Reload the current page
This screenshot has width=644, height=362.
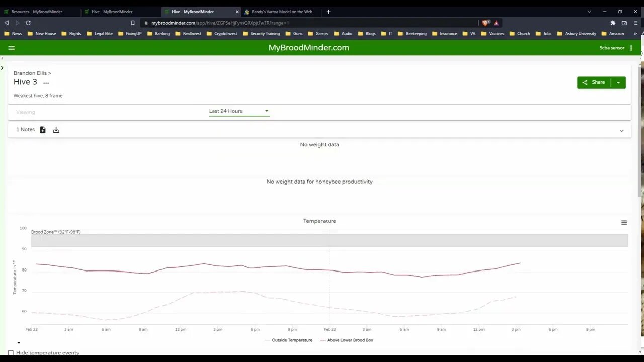tap(28, 23)
